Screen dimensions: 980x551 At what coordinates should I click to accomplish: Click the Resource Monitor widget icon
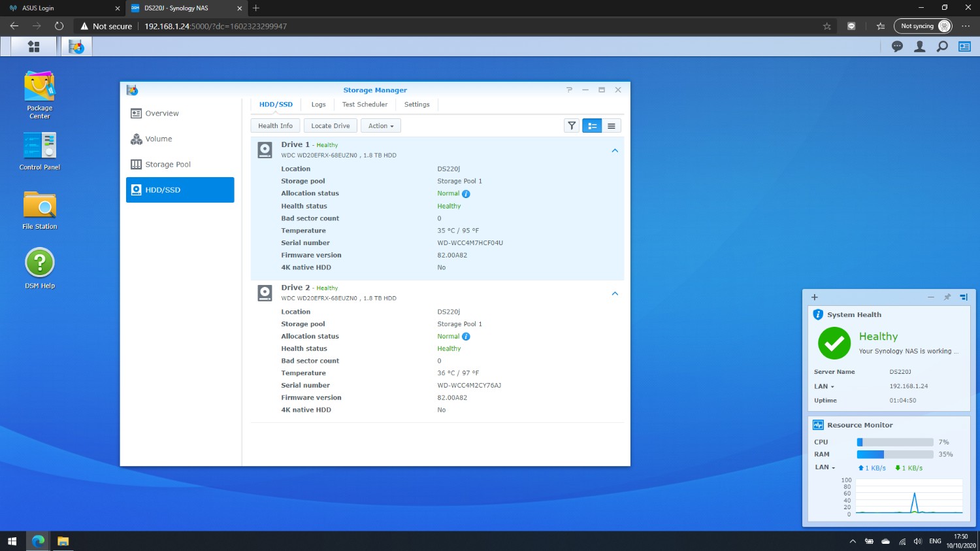click(x=818, y=425)
